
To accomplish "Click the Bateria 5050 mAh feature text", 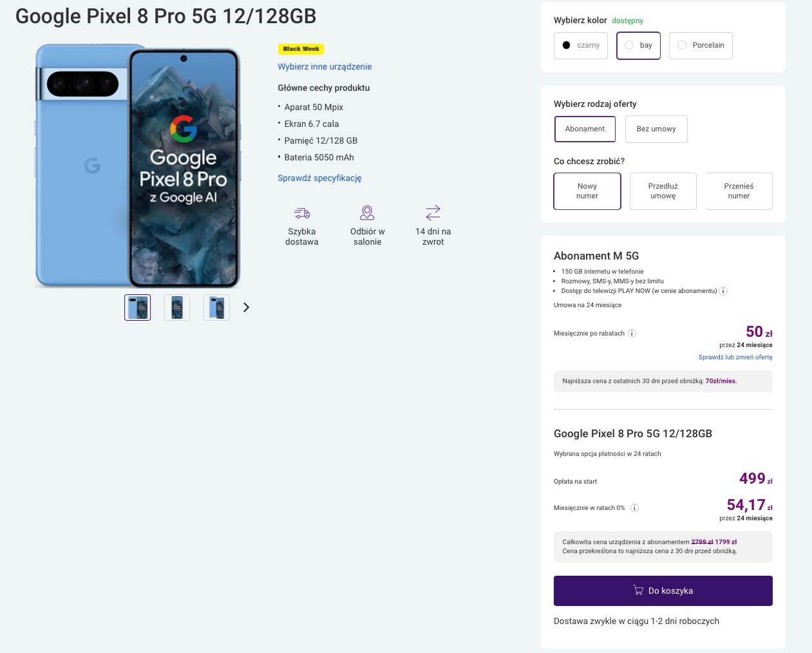I will click(319, 158).
